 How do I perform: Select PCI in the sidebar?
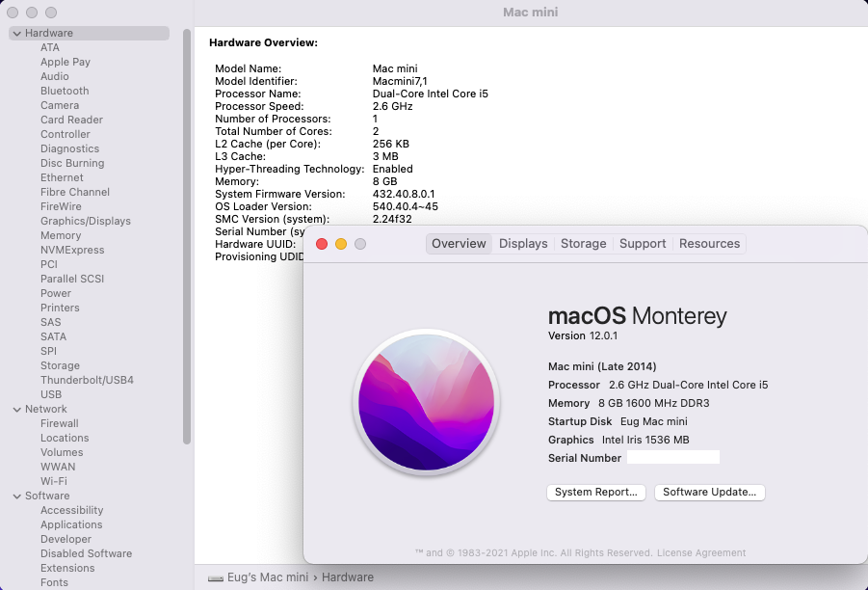tap(49, 264)
